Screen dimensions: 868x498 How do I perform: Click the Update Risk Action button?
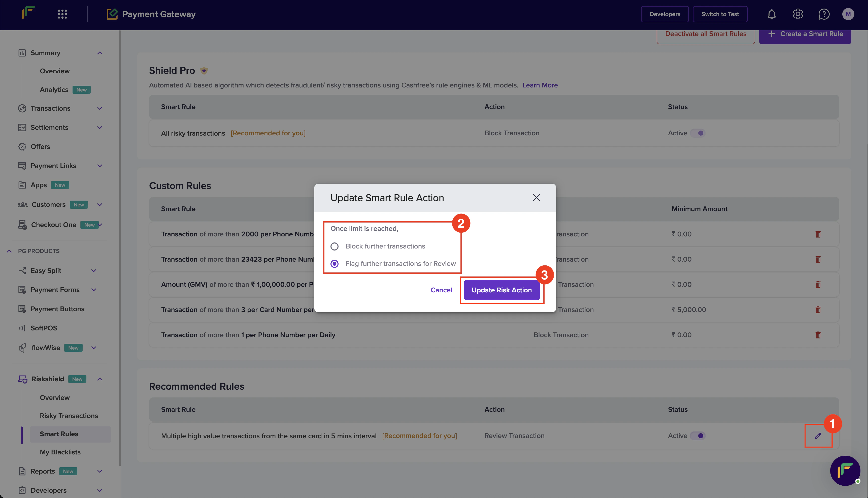pos(501,290)
